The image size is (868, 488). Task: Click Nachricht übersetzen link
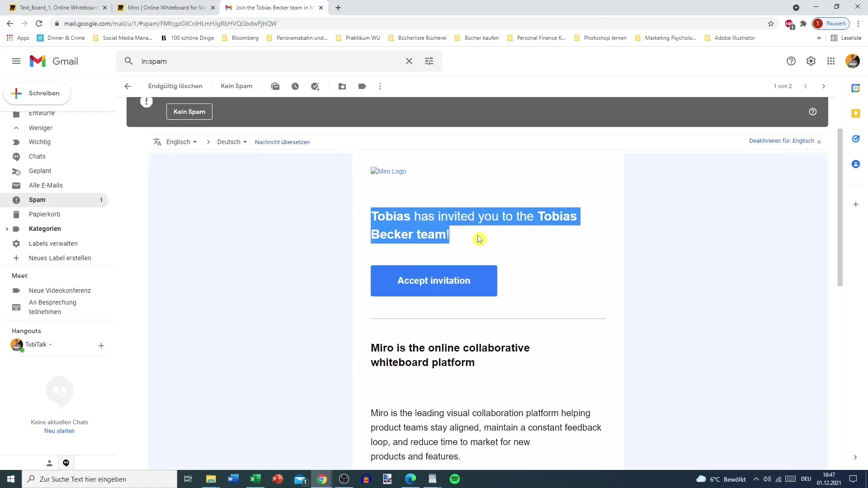(x=282, y=142)
